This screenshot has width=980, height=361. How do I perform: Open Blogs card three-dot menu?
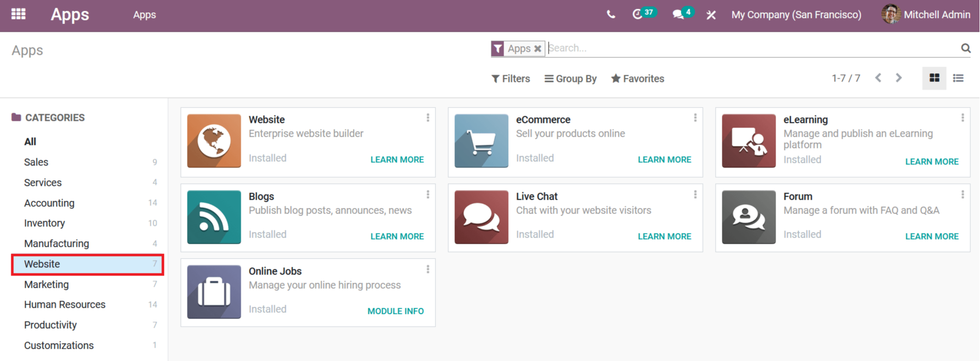pyautogui.click(x=428, y=195)
